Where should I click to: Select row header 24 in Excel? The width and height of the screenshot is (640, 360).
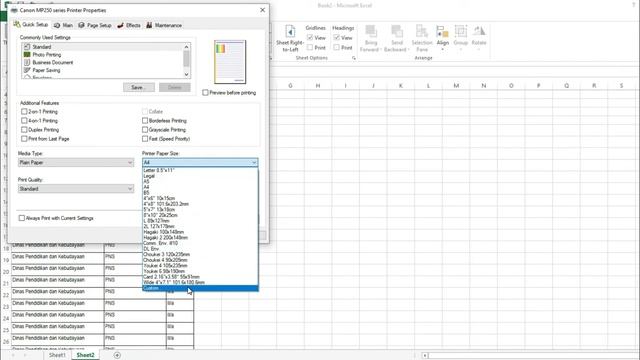[6, 318]
